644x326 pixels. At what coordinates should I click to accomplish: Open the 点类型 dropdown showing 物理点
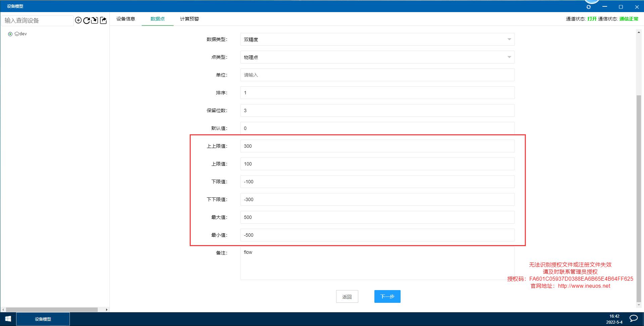[377, 57]
